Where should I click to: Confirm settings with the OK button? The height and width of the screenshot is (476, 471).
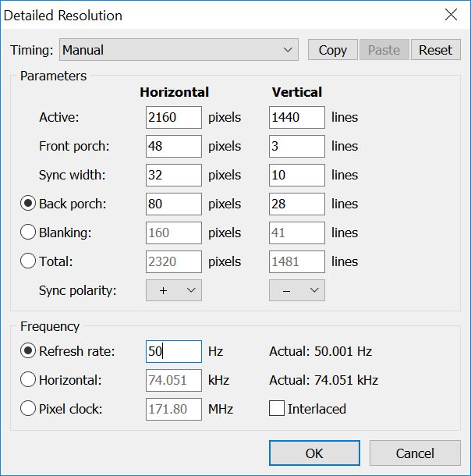[x=314, y=453]
